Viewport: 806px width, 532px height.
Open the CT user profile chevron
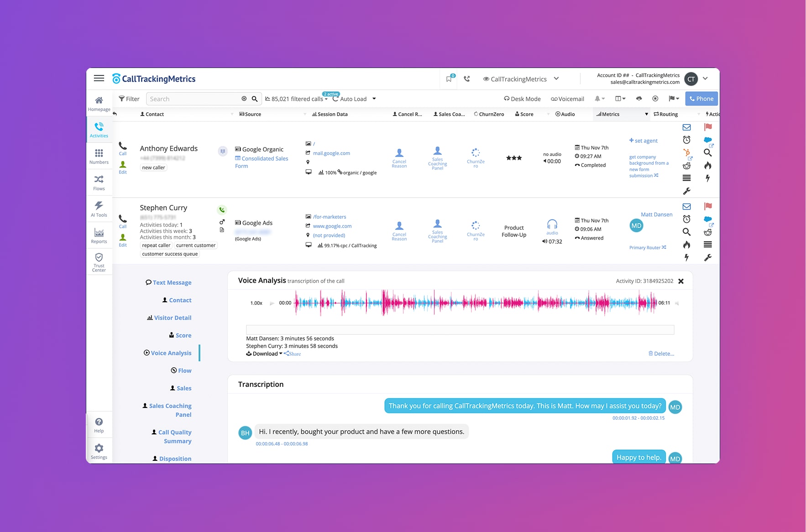[705, 78]
